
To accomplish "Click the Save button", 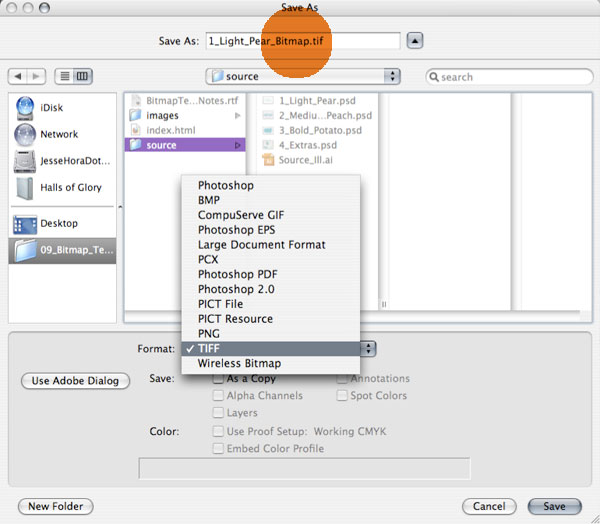I will click(x=555, y=506).
